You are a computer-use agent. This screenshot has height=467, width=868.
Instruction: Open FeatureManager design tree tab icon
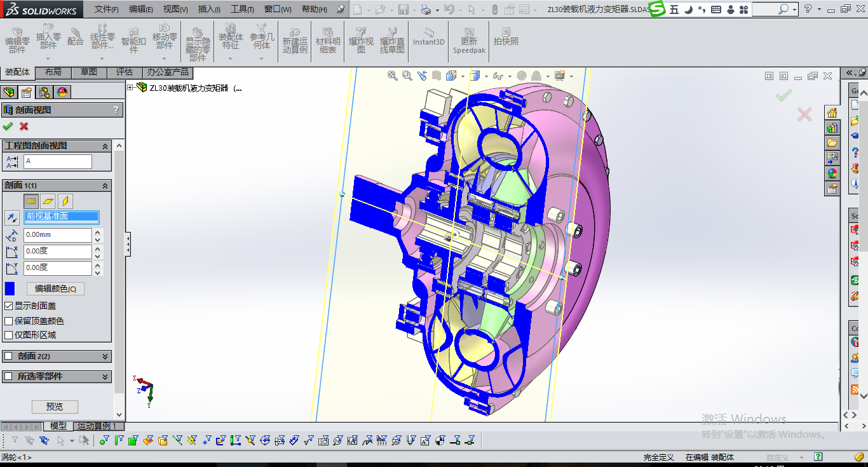(9, 92)
